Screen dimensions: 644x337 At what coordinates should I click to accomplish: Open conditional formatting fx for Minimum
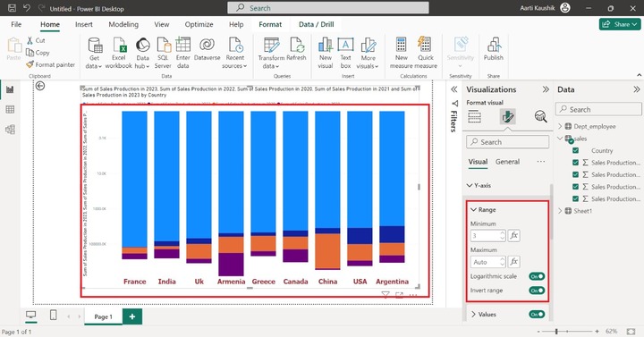(513, 236)
